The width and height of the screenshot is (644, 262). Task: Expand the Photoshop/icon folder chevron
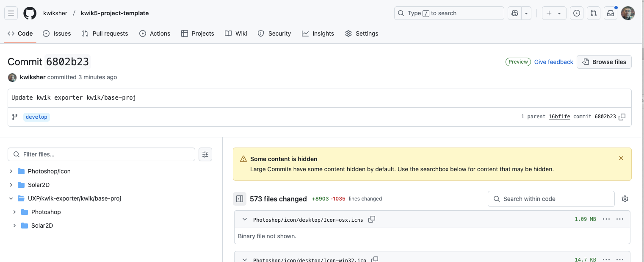pyautogui.click(x=11, y=171)
